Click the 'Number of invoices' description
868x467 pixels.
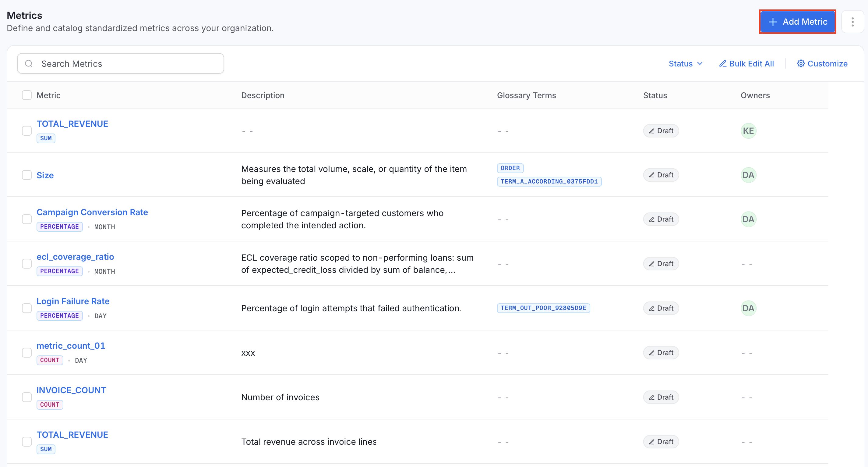(x=280, y=397)
